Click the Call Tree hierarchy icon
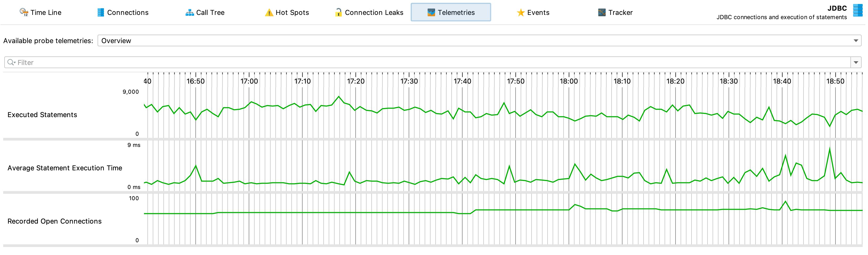 [x=190, y=13]
